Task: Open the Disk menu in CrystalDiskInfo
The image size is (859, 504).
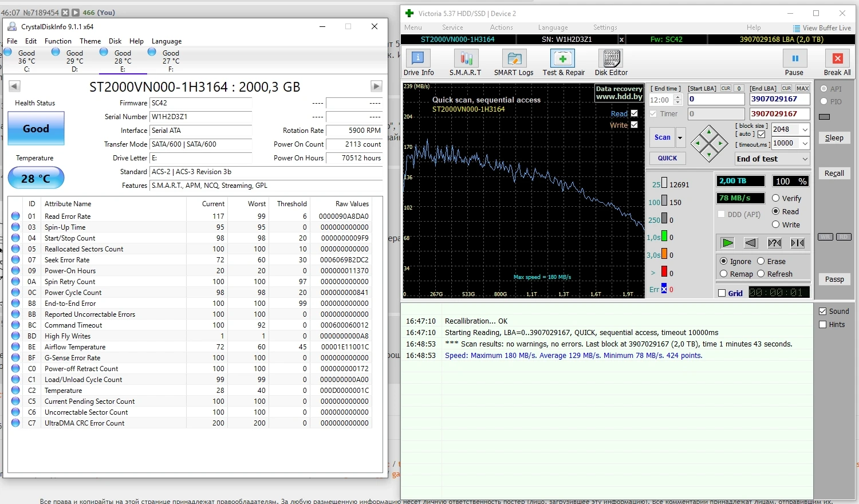Action: [x=115, y=41]
